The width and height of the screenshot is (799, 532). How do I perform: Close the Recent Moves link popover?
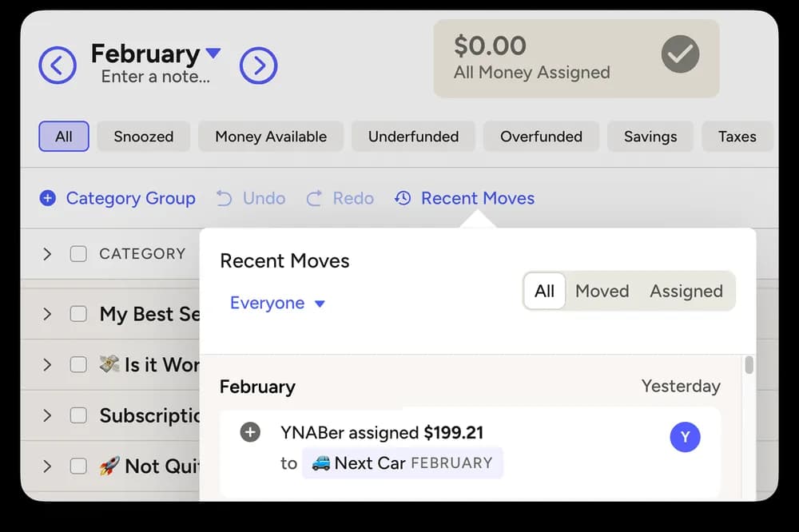pyautogui.click(x=478, y=198)
